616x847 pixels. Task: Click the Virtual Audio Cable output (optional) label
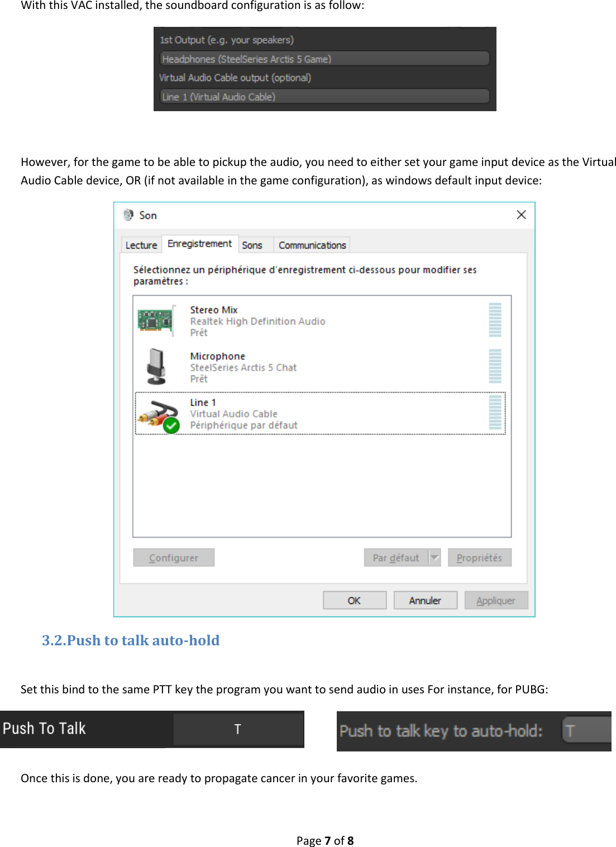click(x=235, y=78)
